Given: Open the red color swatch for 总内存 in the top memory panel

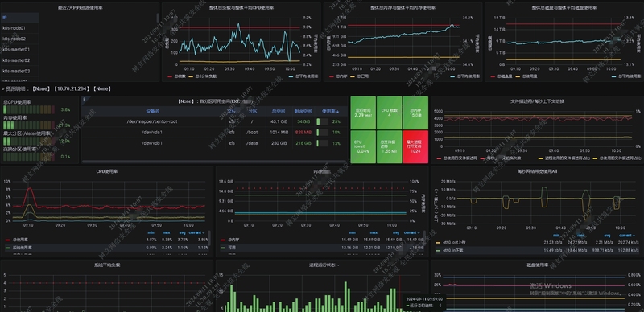Looking at the screenshot, I should [332, 76].
